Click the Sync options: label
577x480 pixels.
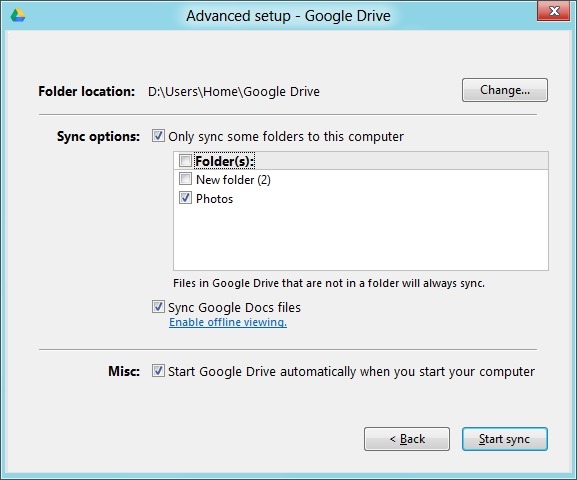tap(98, 137)
